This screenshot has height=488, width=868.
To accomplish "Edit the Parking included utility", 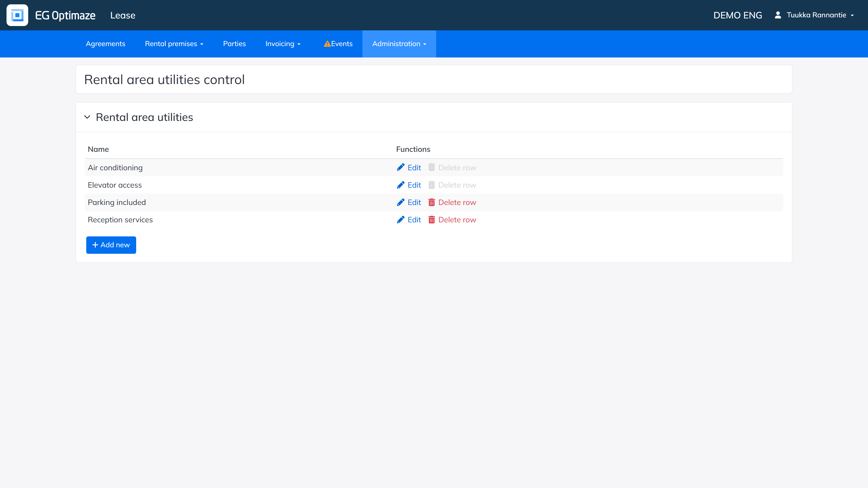I will click(x=409, y=202).
